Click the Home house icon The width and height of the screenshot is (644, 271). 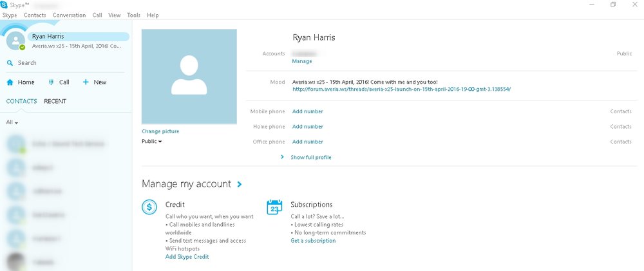[x=10, y=82]
